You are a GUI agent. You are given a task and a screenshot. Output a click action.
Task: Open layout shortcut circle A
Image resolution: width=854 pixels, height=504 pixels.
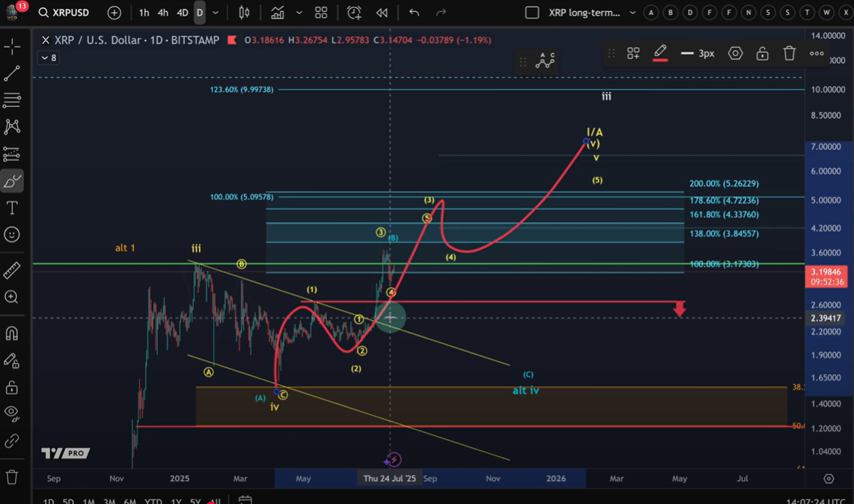(651, 13)
